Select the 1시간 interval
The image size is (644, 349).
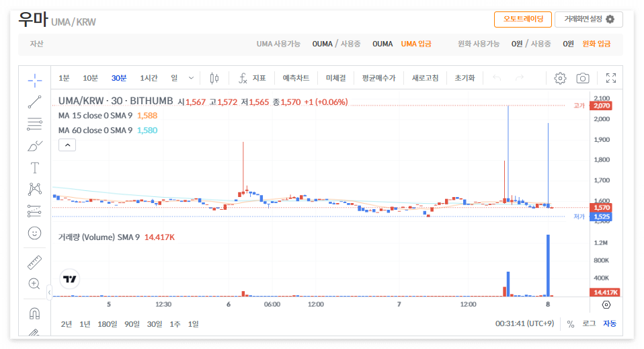[x=149, y=78]
